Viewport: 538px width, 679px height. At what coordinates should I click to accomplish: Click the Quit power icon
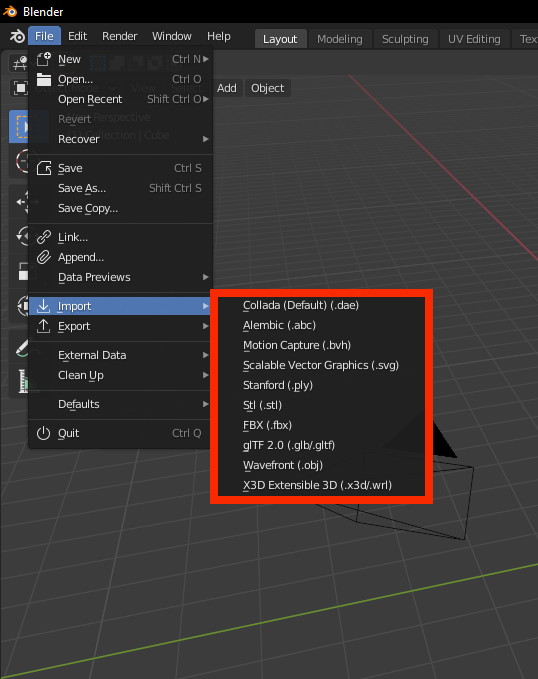click(x=43, y=433)
